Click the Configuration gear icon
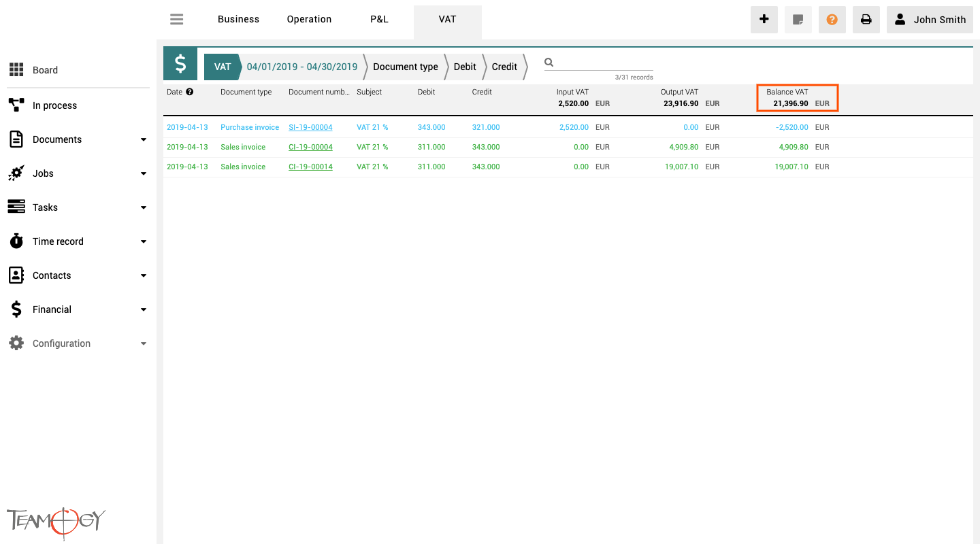980x544 pixels. point(16,343)
